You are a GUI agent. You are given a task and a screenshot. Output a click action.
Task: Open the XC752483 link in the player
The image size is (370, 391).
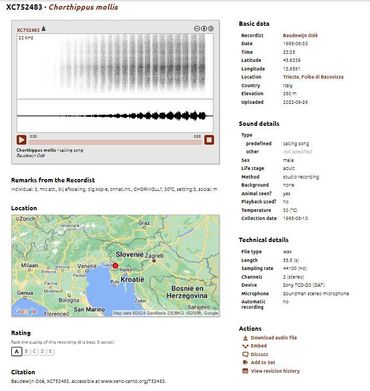point(28,30)
